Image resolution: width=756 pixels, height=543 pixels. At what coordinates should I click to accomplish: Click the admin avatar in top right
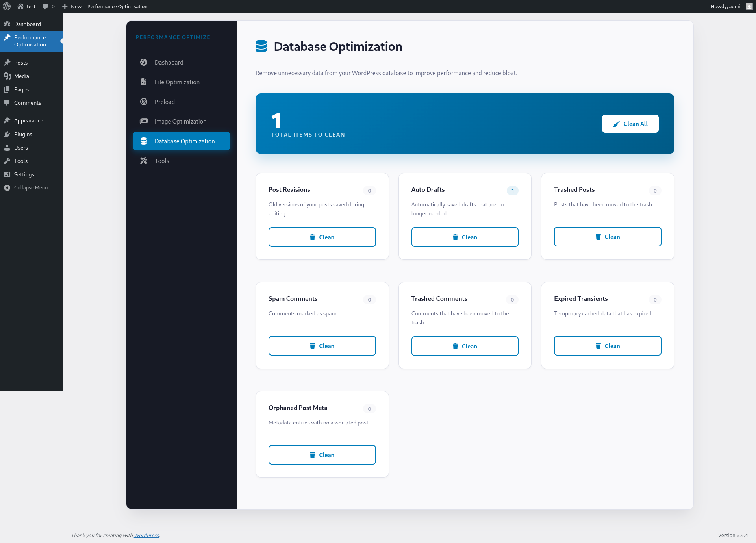pos(749,6)
